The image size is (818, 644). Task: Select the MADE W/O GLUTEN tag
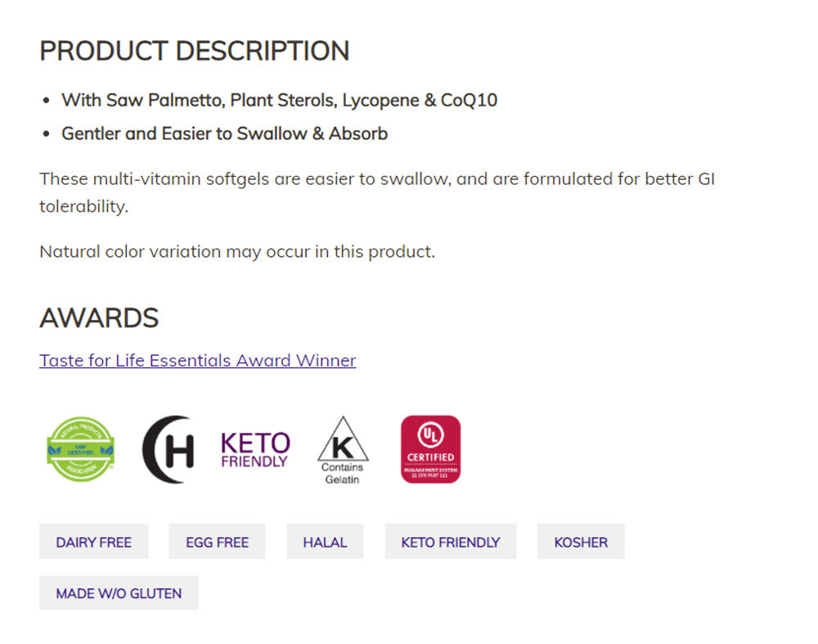(119, 593)
